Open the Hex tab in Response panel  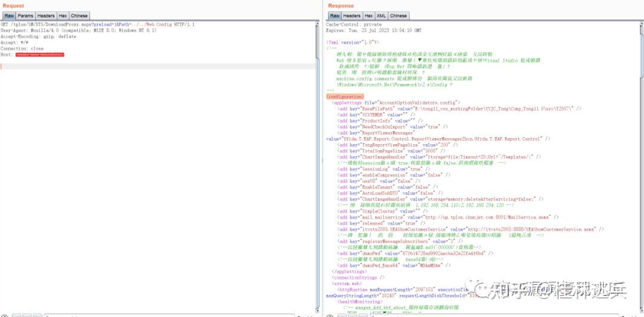point(369,15)
